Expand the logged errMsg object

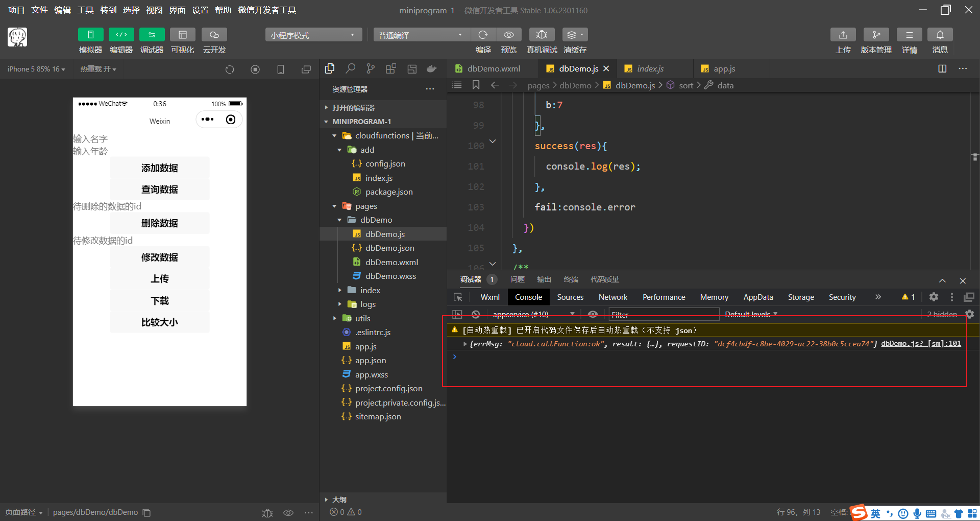coord(465,344)
